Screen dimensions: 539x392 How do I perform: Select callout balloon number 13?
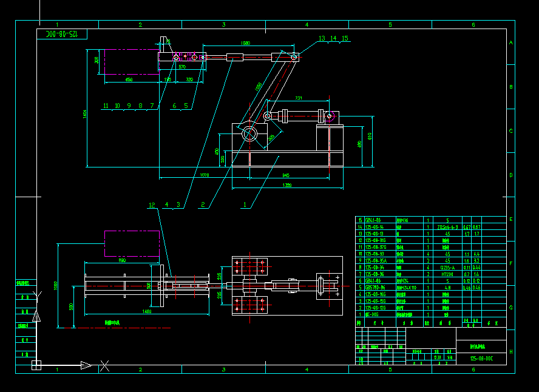pos(322,38)
